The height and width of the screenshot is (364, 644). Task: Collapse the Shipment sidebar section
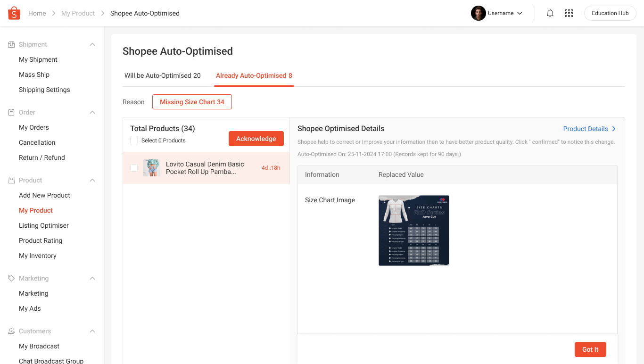point(92,44)
